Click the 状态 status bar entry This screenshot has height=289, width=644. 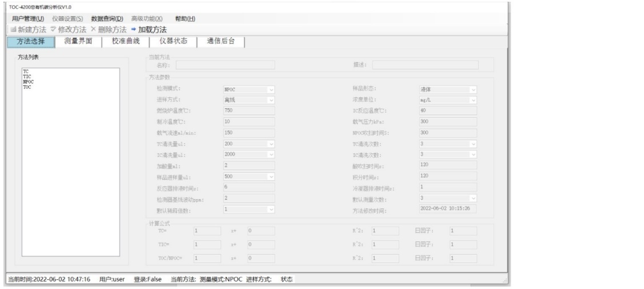(287, 279)
